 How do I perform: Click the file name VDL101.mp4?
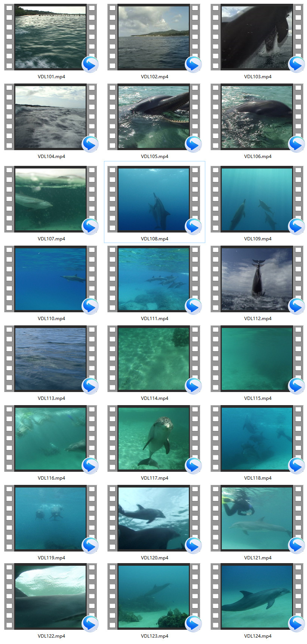pyautogui.click(x=51, y=77)
